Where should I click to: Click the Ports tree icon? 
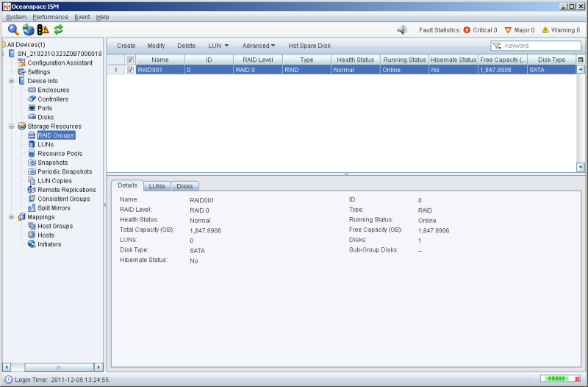pyautogui.click(x=32, y=108)
